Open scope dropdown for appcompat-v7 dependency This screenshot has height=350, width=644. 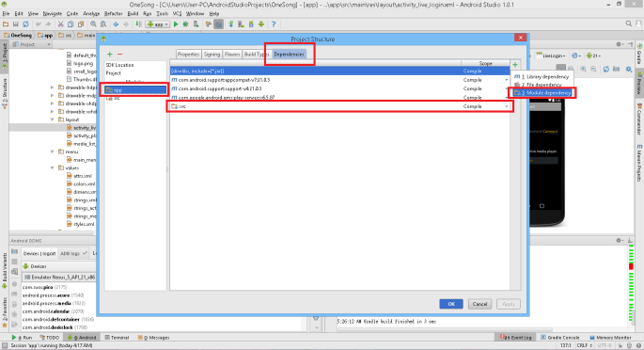click(x=507, y=80)
